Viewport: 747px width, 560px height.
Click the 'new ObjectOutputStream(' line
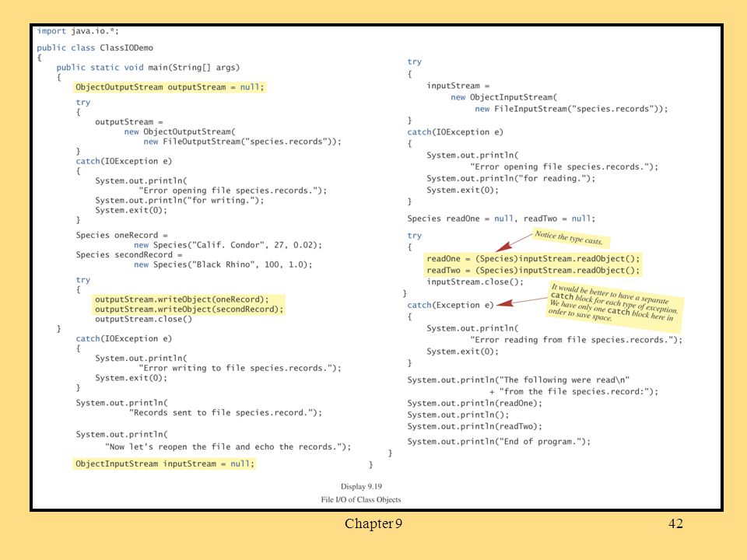point(180,131)
